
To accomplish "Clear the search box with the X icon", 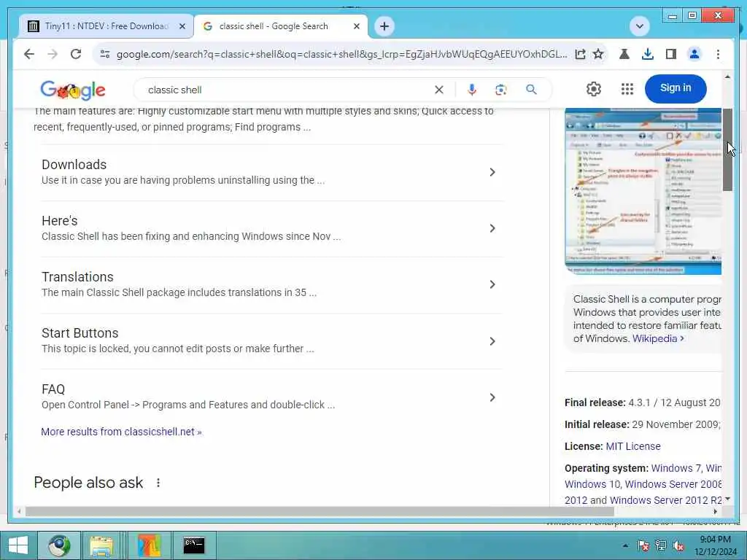I will (439, 90).
